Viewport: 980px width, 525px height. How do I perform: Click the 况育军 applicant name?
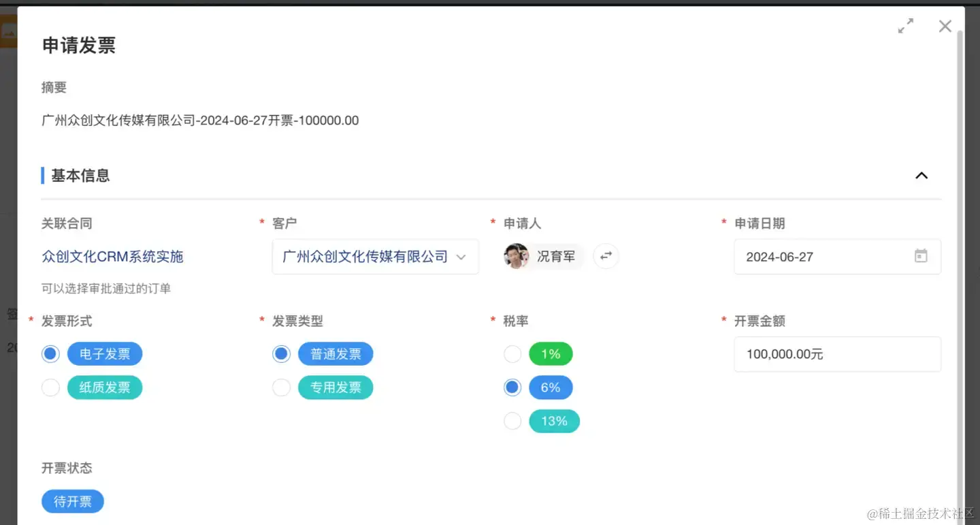556,257
